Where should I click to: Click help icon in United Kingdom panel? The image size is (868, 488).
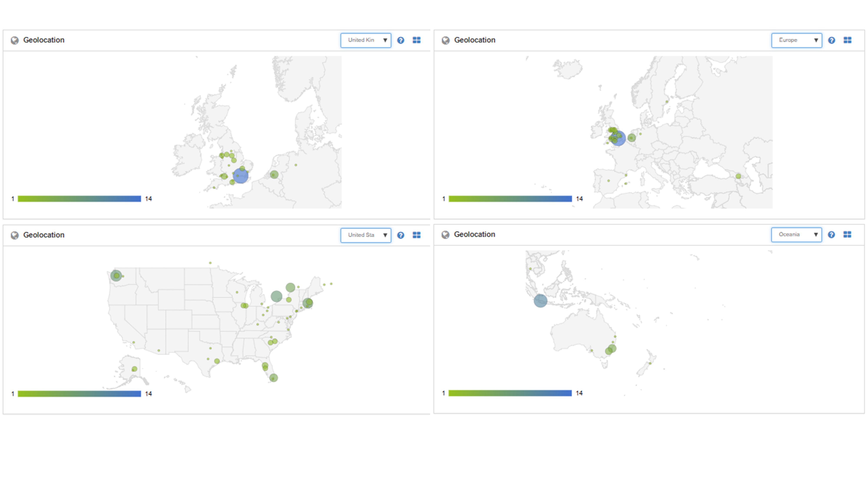point(400,40)
